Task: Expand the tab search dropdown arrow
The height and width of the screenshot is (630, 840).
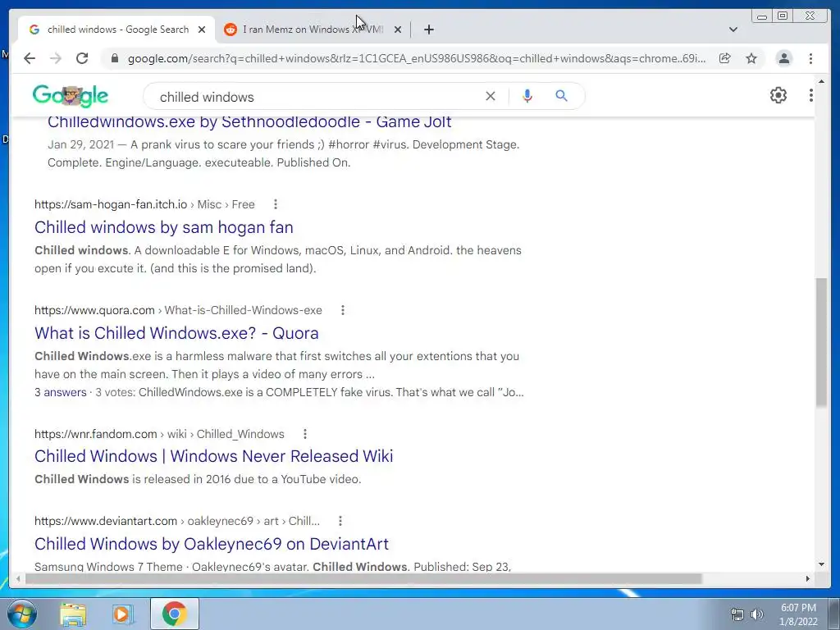Action: (x=733, y=30)
